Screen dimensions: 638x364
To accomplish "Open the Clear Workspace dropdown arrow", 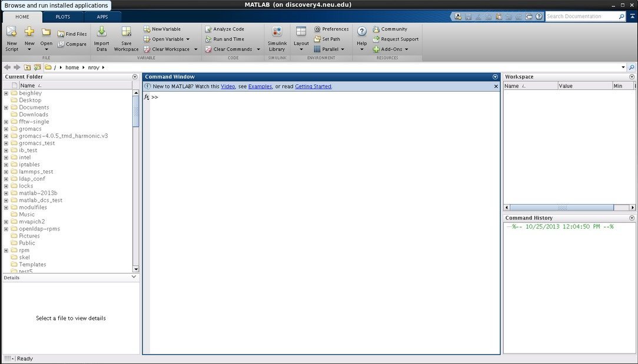I will [196, 49].
